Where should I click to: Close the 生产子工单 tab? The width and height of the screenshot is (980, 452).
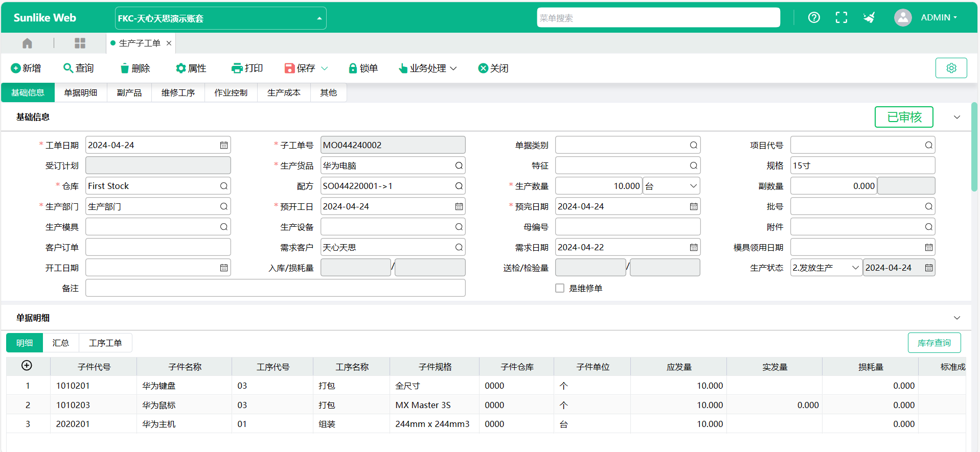[169, 43]
